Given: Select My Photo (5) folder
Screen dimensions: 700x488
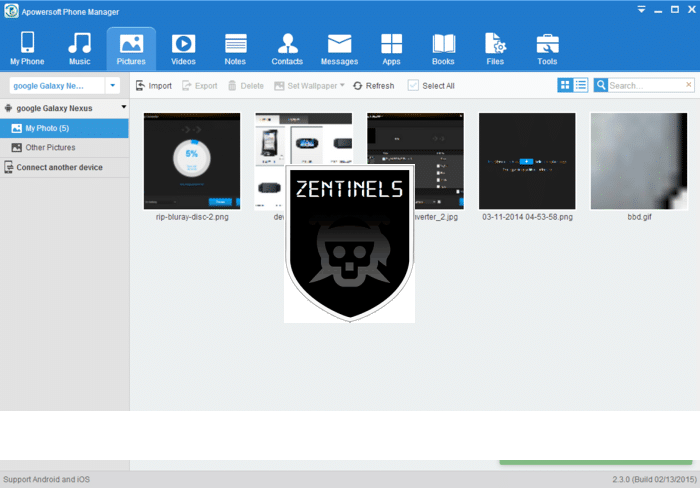Looking at the screenshot, I should [64, 128].
